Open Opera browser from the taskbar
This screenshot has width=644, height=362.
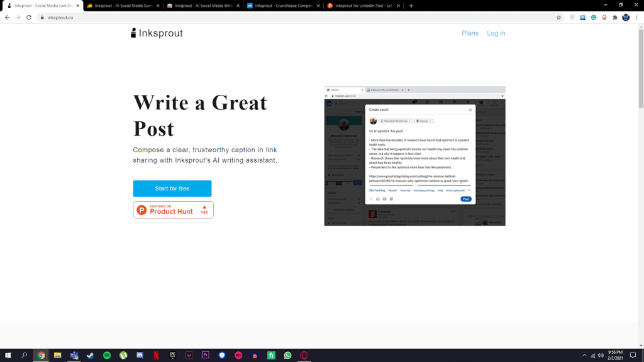[x=304, y=356]
